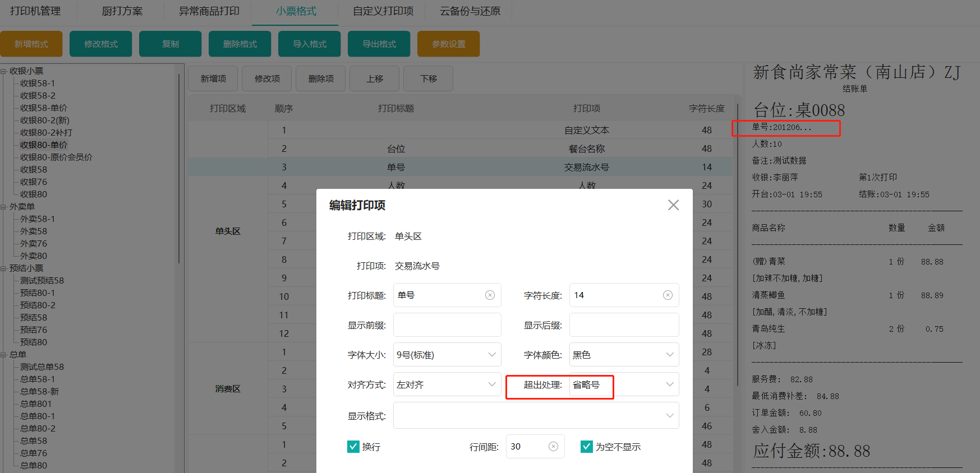Screen dimensions: 980x473
Task: Collapse the 收银小票 tree node
Action: click(x=3, y=71)
